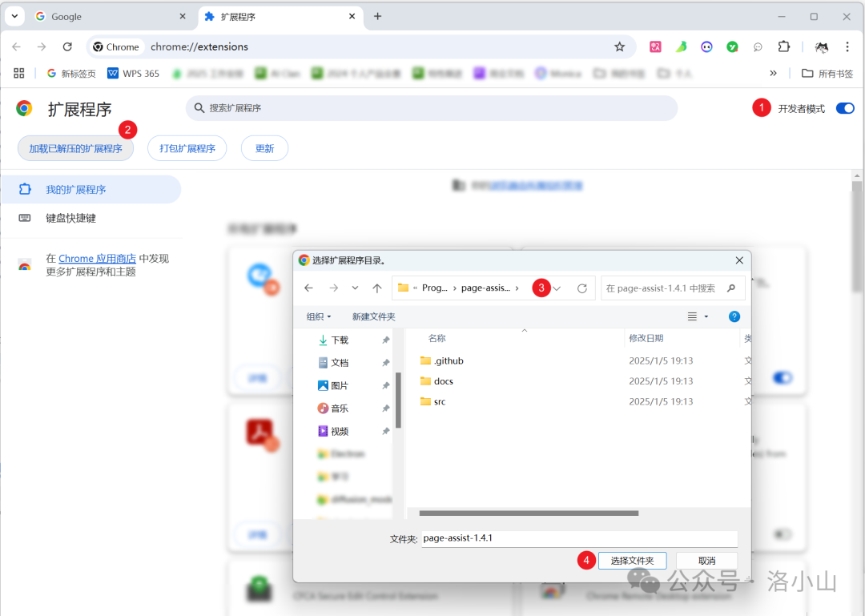Click 打包扩展程序 button
The image size is (865, 616).
pos(187,148)
